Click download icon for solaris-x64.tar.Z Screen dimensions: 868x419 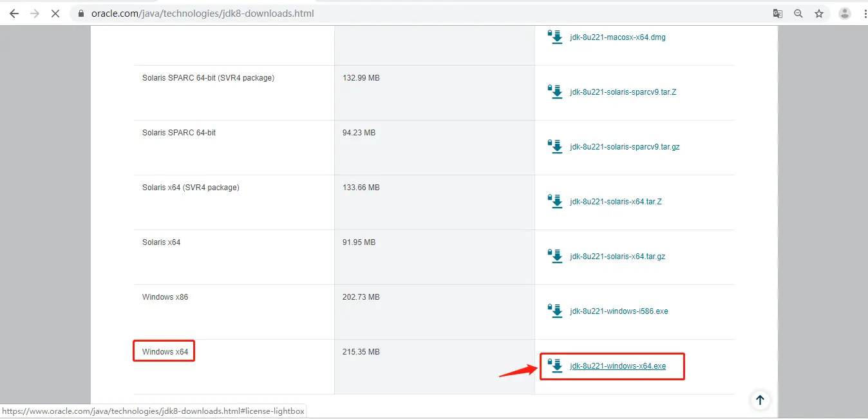[x=554, y=201]
